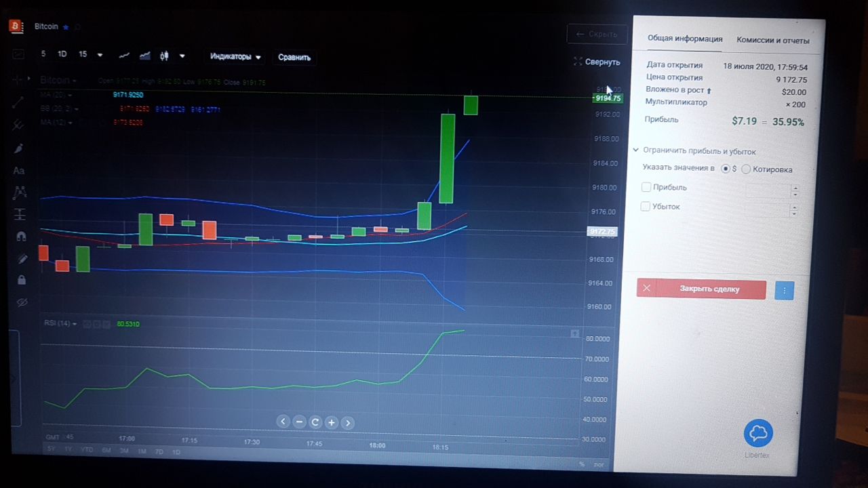868x488 pixels.
Task: Click the Libertex cloud chat icon
Action: tap(758, 433)
